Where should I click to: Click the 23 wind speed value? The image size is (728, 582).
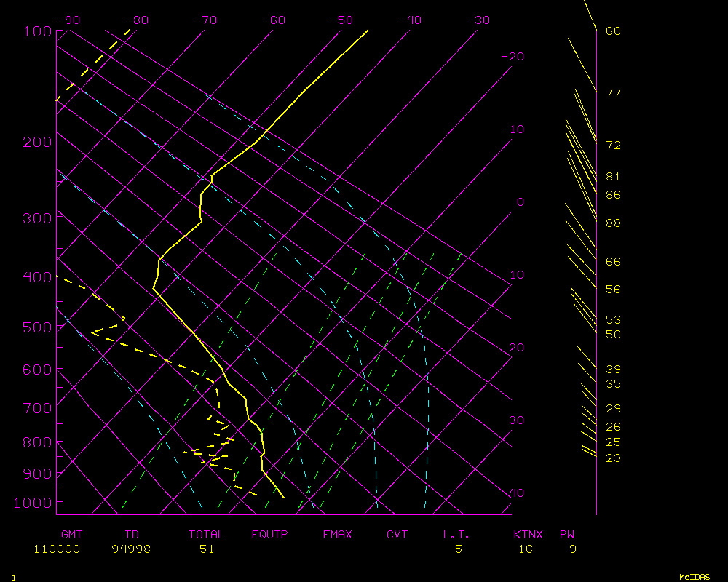[613, 458]
